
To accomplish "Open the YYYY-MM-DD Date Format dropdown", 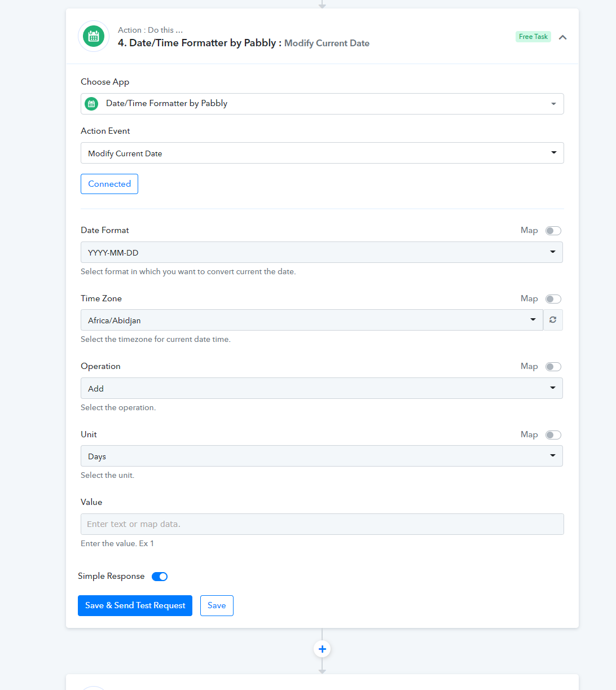I will [x=322, y=252].
